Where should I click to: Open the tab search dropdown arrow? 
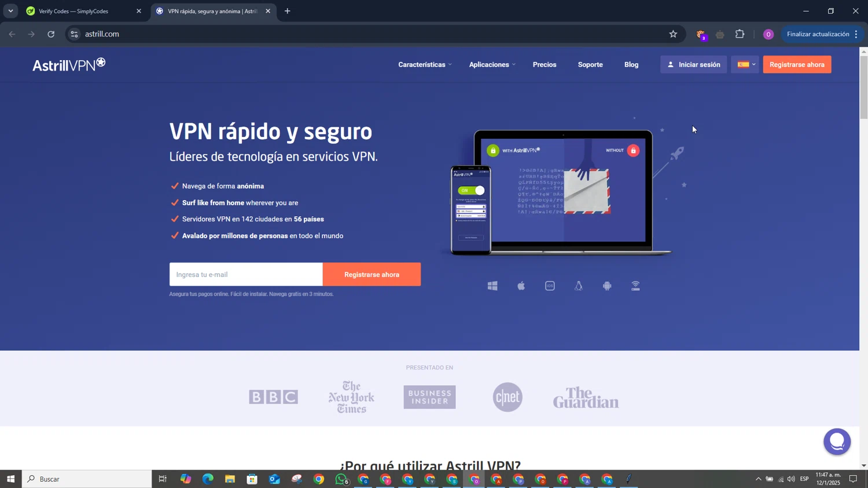10,11
